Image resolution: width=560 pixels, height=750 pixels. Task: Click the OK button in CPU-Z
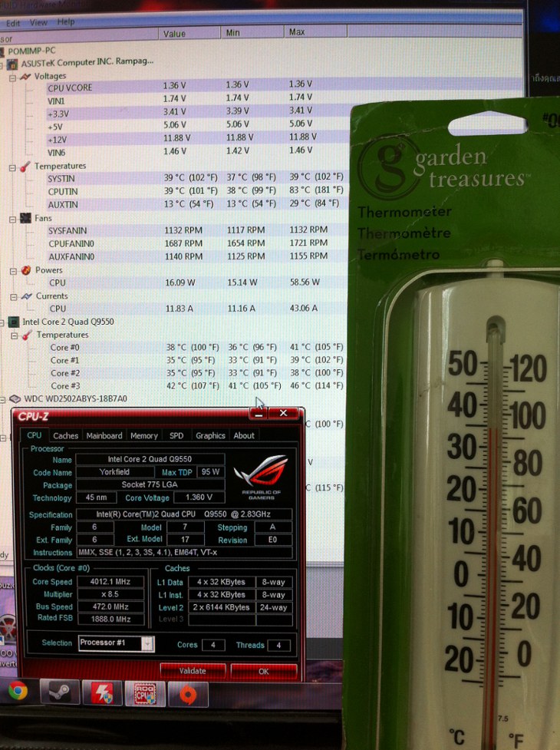[x=263, y=670]
